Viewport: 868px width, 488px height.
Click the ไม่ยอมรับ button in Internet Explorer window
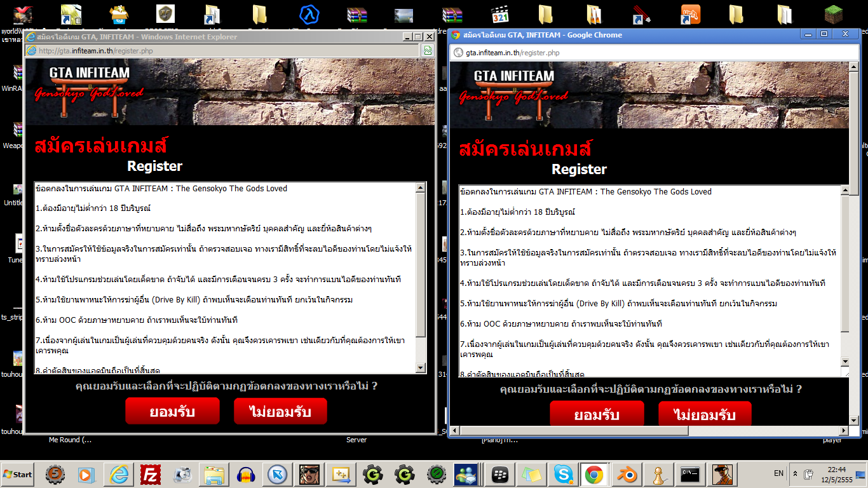pyautogui.click(x=280, y=411)
